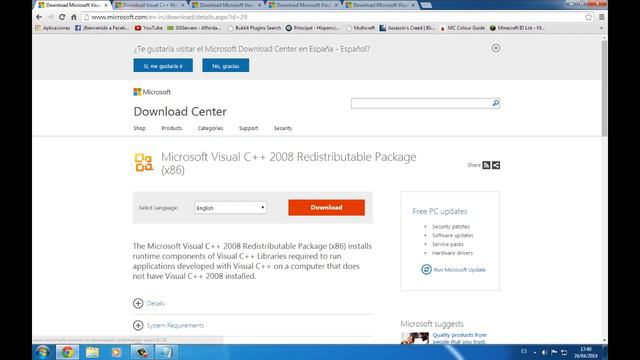Click the volume icon in system tray
The height and width of the screenshot is (360, 640).
[544, 352]
